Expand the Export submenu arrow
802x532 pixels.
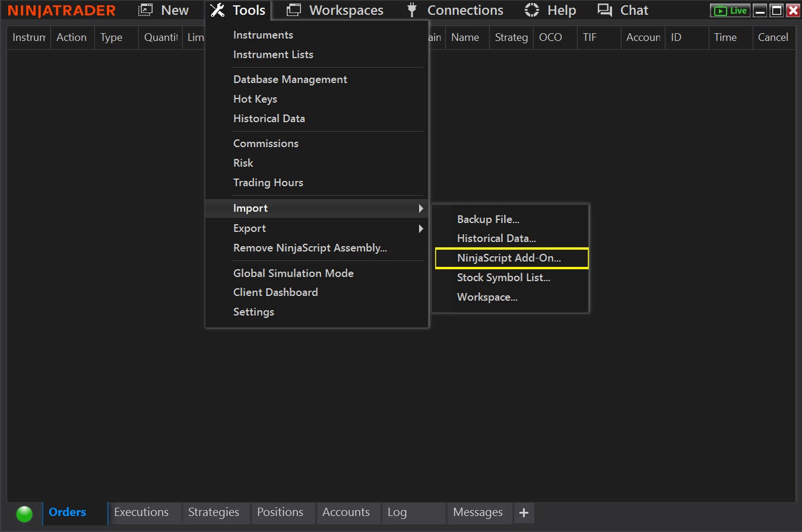[x=420, y=228]
